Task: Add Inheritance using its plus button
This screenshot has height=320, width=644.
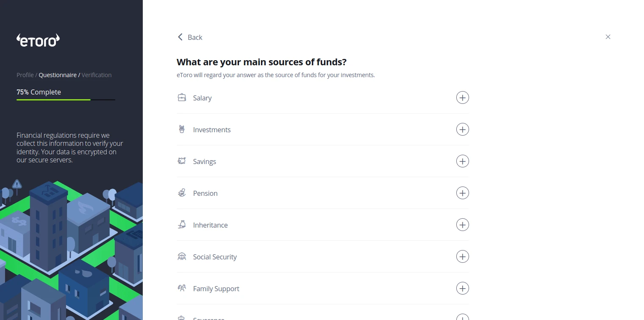Action: (x=462, y=225)
